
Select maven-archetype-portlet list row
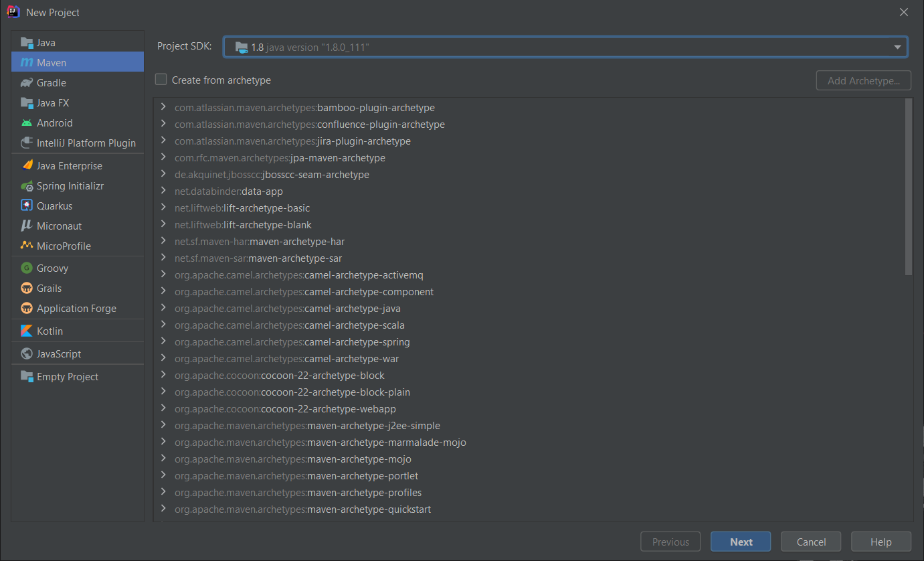point(363,476)
